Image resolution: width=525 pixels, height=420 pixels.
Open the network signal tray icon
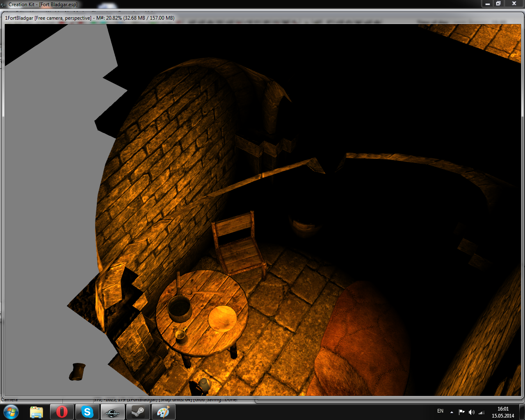[x=482, y=412]
